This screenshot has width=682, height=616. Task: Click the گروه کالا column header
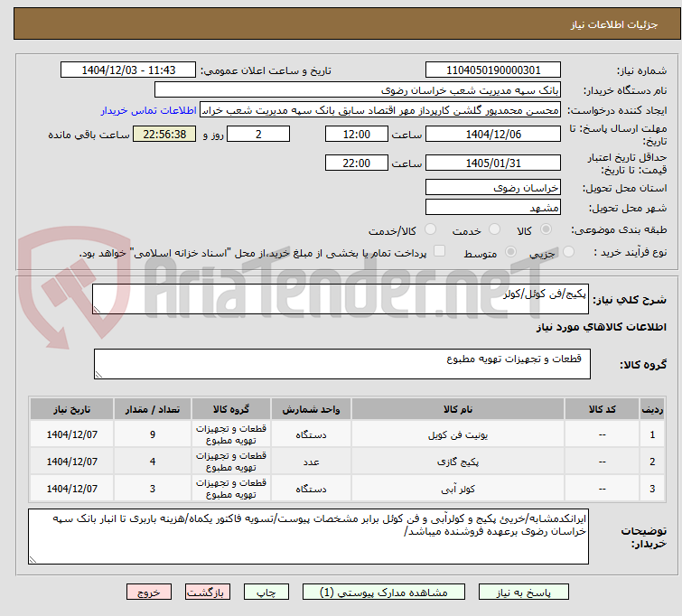(x=231, y=409)
